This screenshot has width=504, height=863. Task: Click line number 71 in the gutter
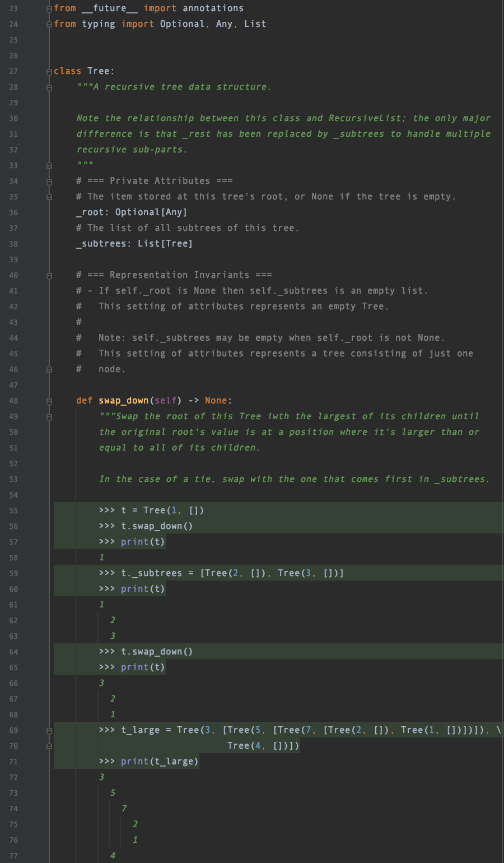[13, 761]
